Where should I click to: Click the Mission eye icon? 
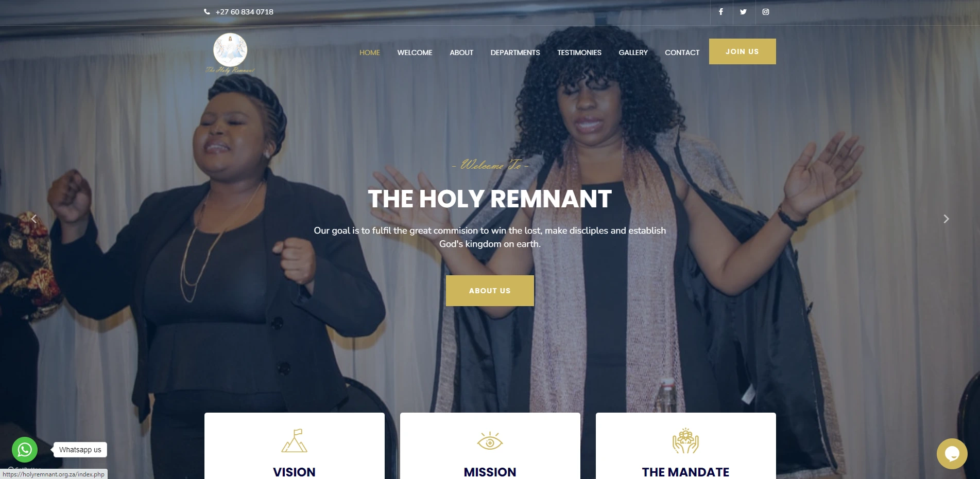click(490, 441)
